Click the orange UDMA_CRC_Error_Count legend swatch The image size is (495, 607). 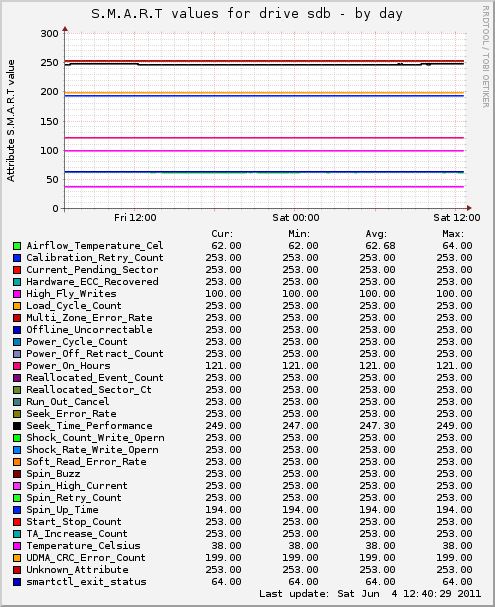coord(17,558)
